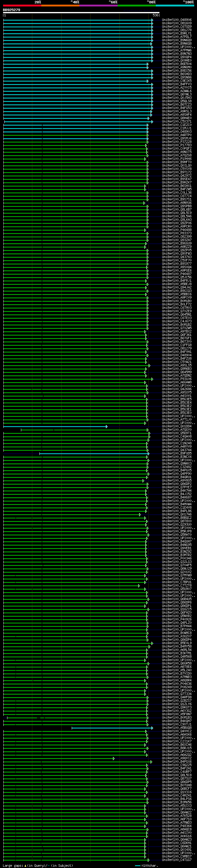Click the orange ~40% legend segment

click(61, 6)
